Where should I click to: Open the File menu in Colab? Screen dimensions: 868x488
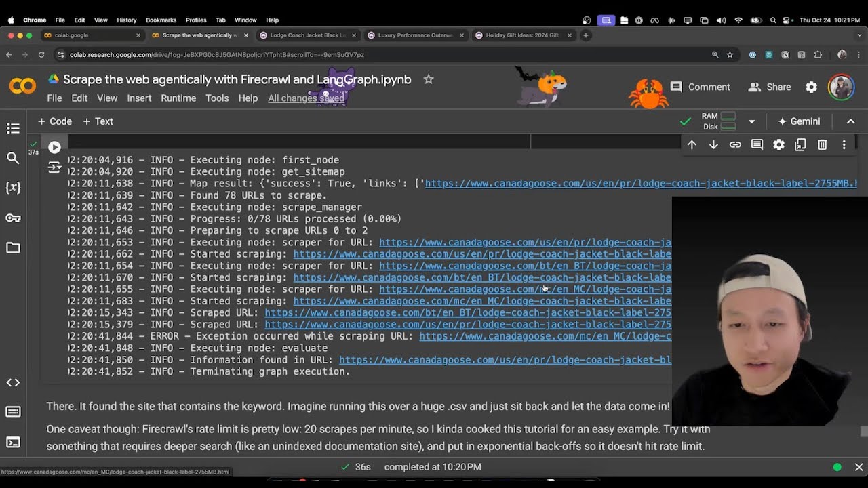click(x=54, y=98)
